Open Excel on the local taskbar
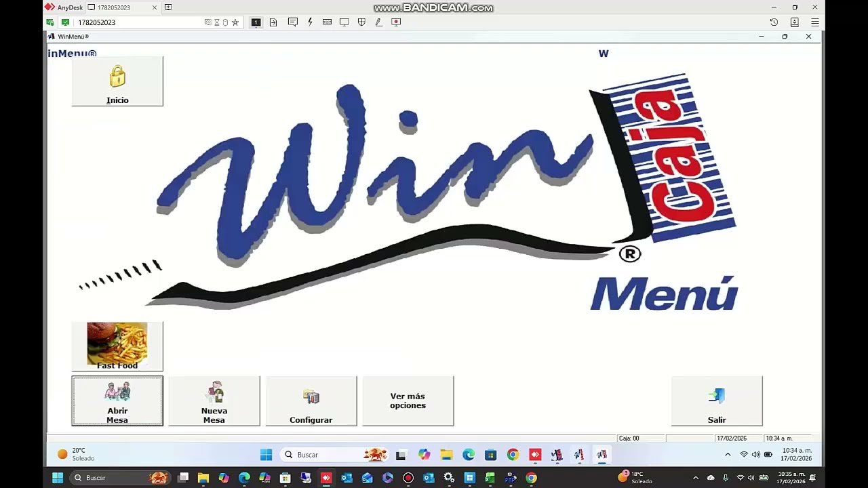This screenshot has width=868, height=488. 490,478
